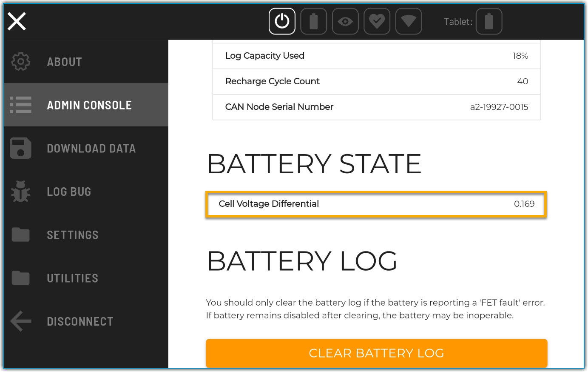The height and width of the screenshot is (372, 588).
Task: Click the bug icon beside Log Bug
Action: [x=20, y=192]
